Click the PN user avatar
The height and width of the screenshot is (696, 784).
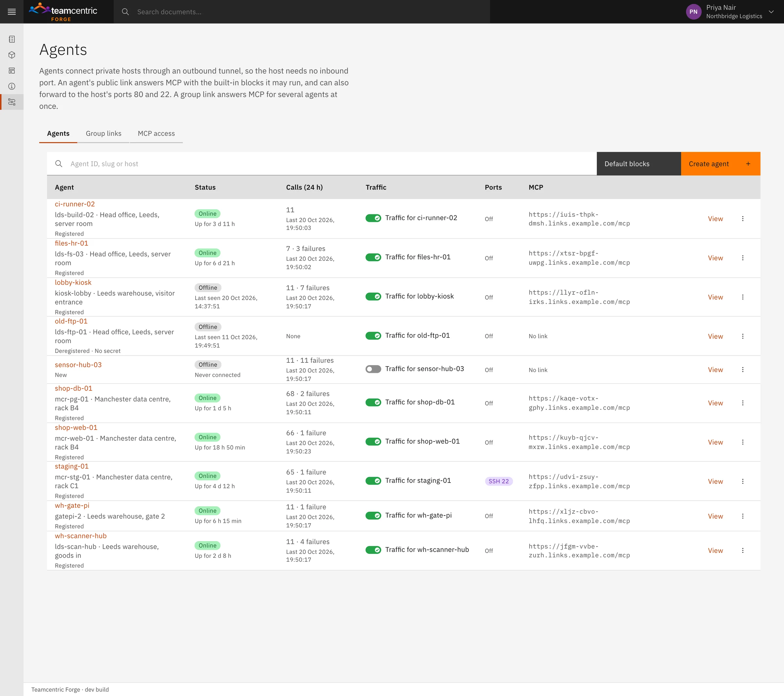coord(693,12)
